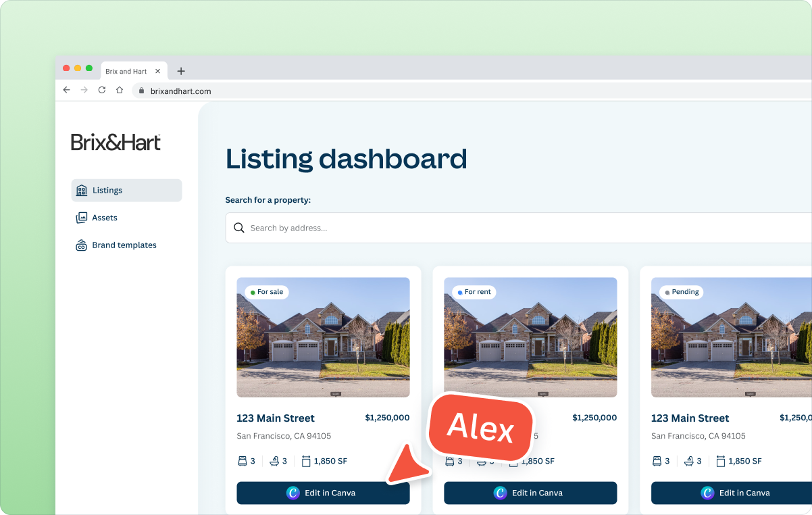Image resolution: width=812 pixels, height=515 pixels.
Task: Open Brand templates in the sidebar
Action: 124,245
